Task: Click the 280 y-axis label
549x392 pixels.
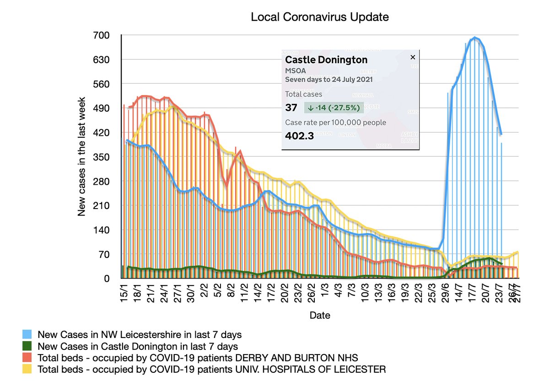Action: click(x=102, y=181)
